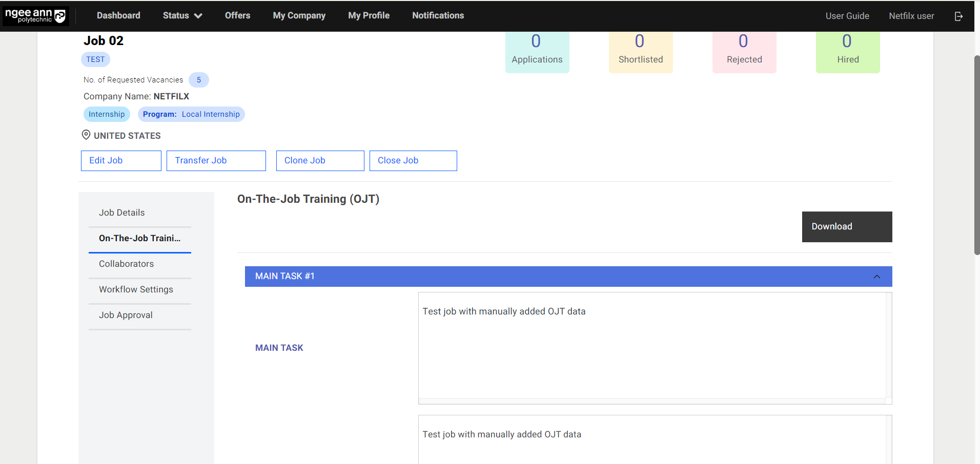Image resolution: width=980 pixels, height=464 pixels.
Task: Click the Ngee Ann Polytechnic logo
Action: pos(35,16)
